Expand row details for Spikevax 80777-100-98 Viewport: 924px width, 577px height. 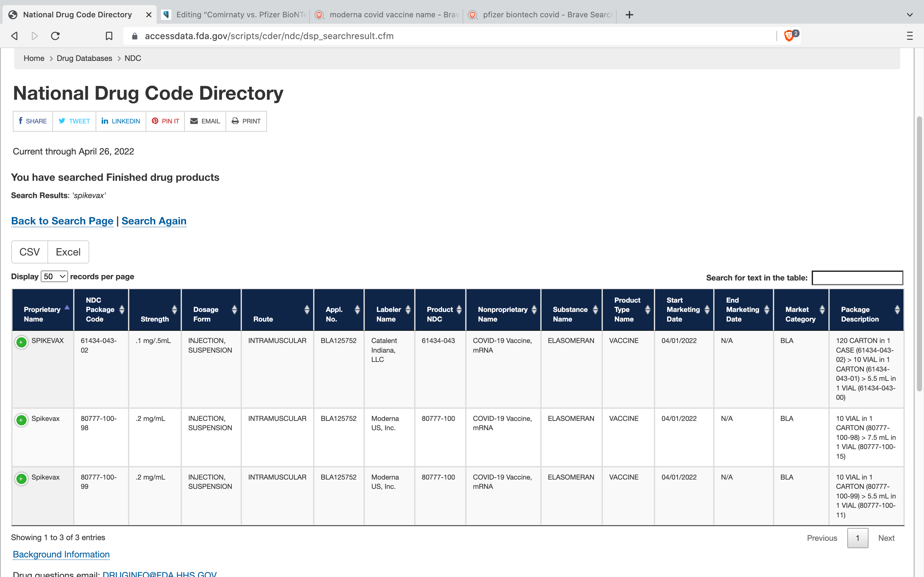(x=21, y=420)
